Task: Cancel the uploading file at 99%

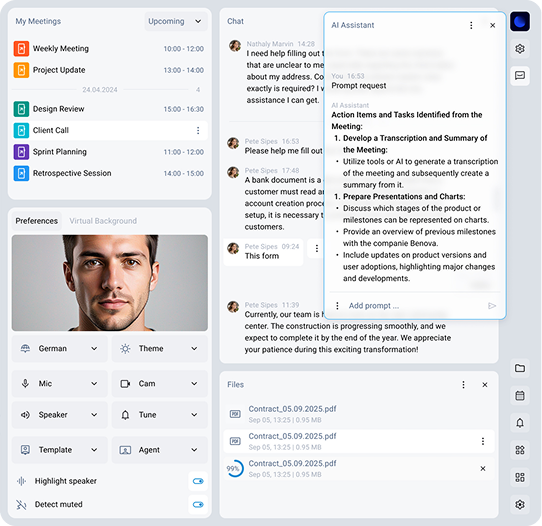Action: click(x=483, y=469)
